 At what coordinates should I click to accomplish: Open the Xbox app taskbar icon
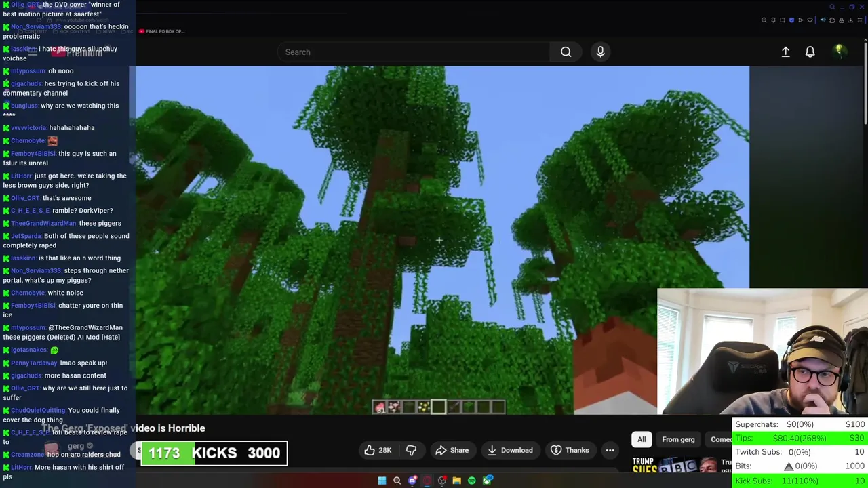(488, 481)
